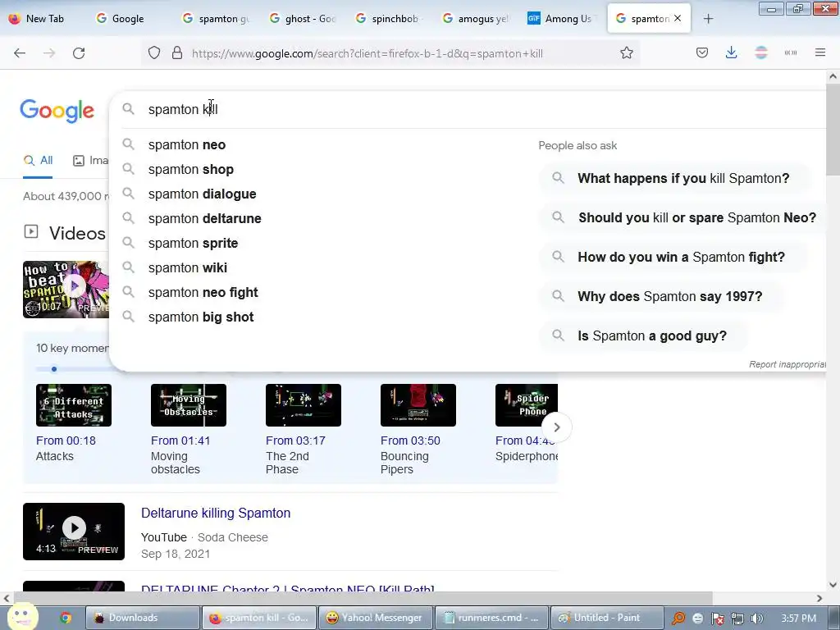The width and height of the screenshot is (840, 630).
Task: Switch to the Google tab
Action: [x=120, y=19]
